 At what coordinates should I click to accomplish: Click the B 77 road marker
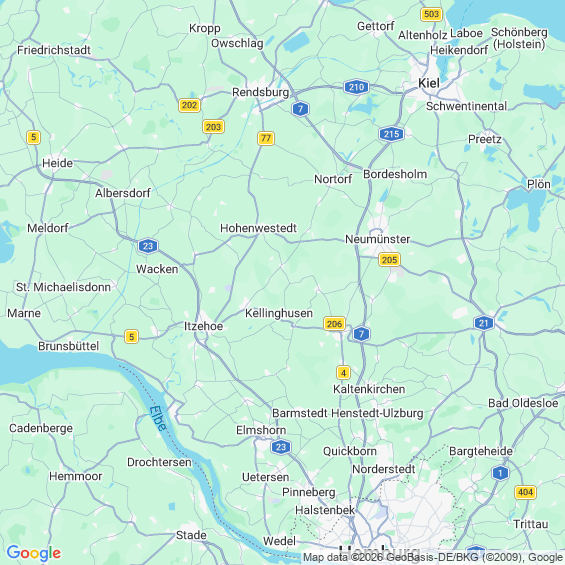tap(266, 138)
